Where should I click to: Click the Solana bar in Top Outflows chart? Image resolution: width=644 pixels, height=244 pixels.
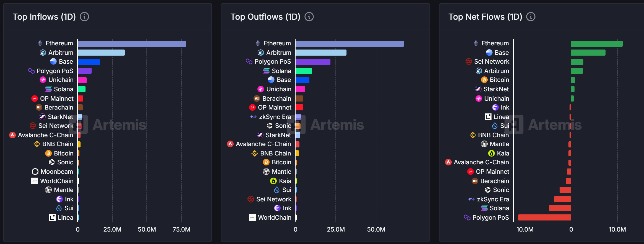304,71
